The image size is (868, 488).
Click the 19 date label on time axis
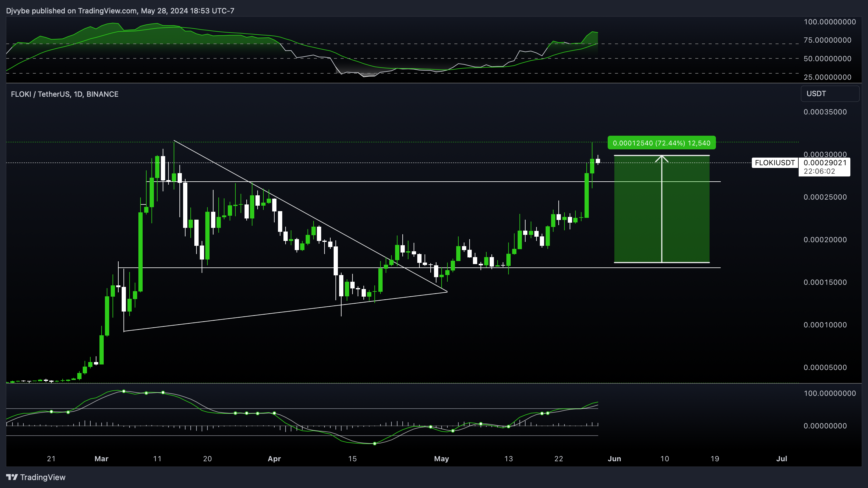715,459
